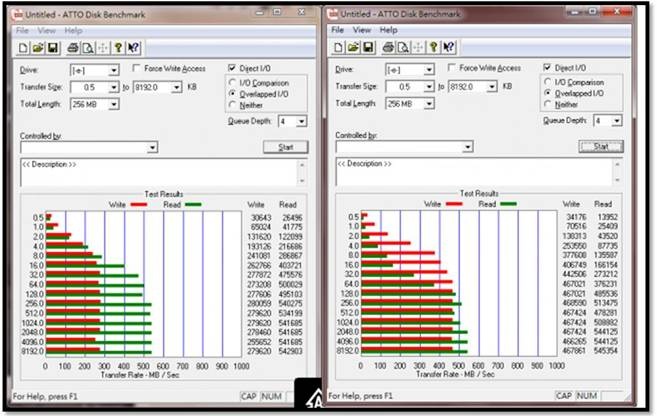Click Description scrollbar down arrow in left window
Screen dimensions: 657x416
[302, 181]
